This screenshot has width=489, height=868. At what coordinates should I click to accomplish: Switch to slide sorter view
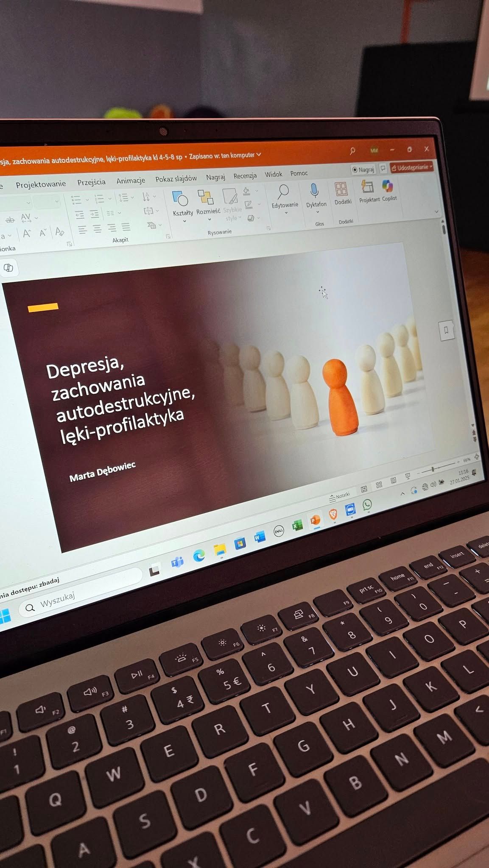pyautogui.click(x=379, y=485)
